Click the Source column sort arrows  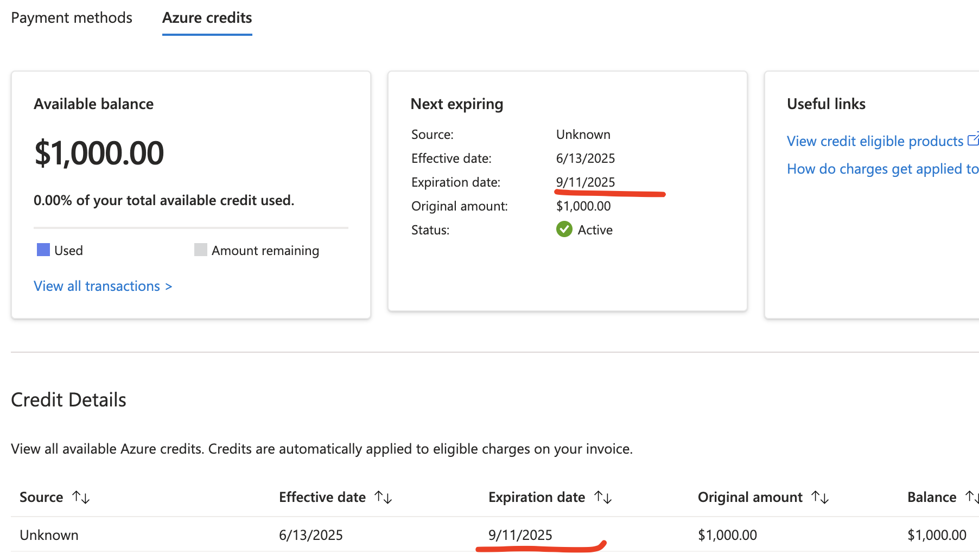click(x=81, y=497)
